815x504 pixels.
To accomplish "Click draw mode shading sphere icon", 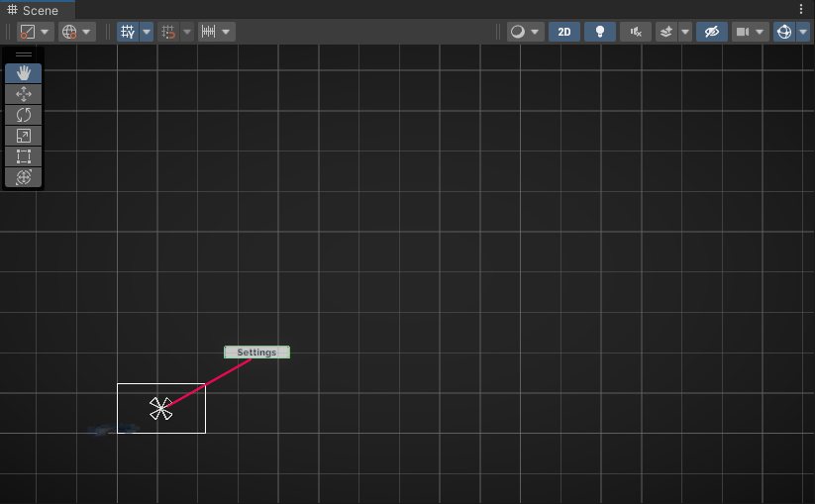I will pos(518,32).
